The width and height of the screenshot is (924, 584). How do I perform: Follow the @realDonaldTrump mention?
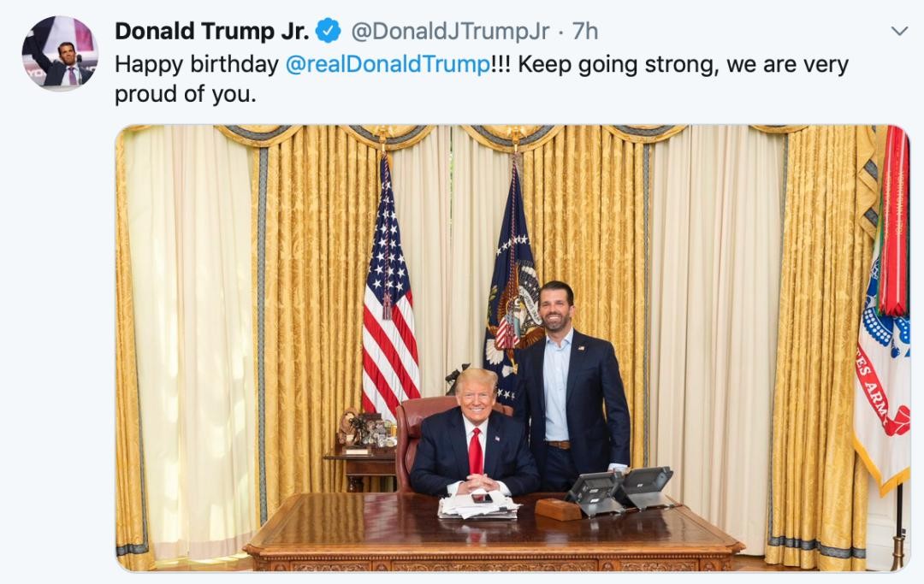coord(388,64)
